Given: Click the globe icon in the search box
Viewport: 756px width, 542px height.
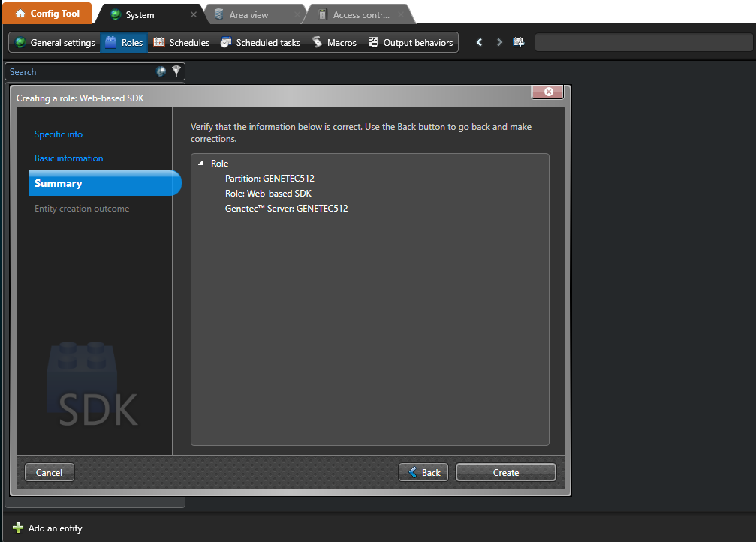Looking at the screenshot, I should (x=161, y=71).
